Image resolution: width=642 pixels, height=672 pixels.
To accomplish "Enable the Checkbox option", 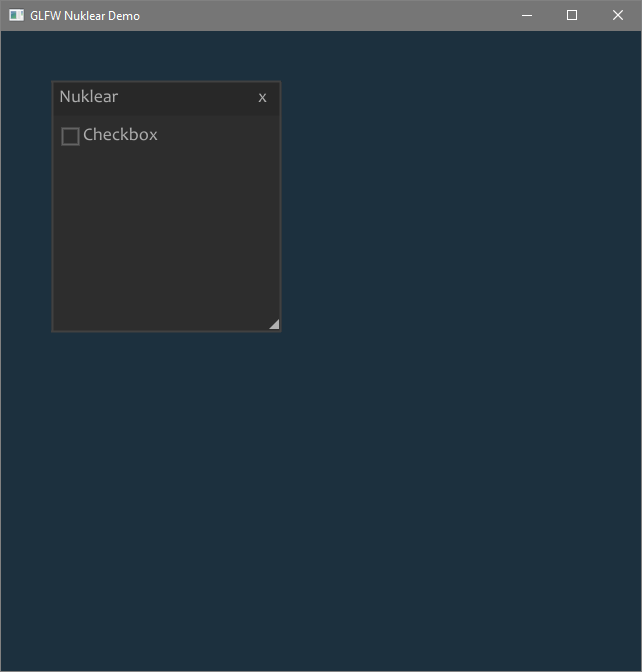I will 70,136.
